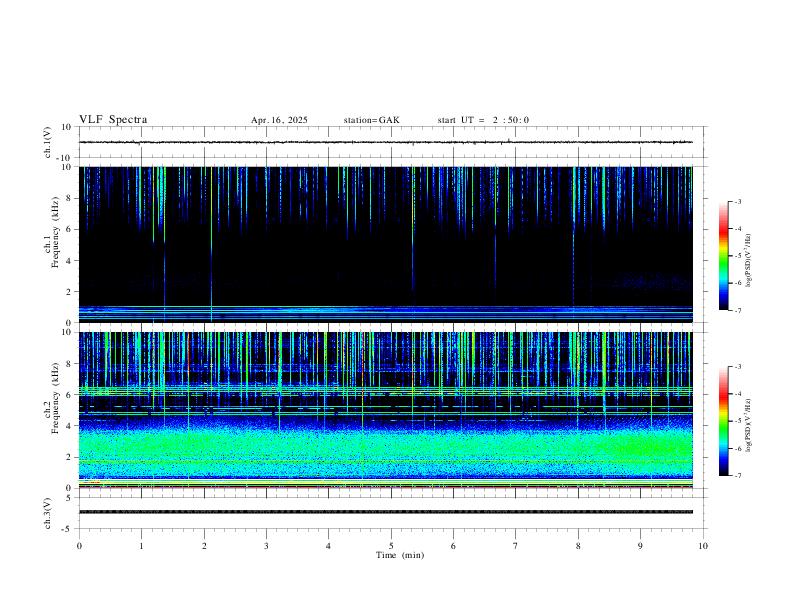Click the 'start UT = 2 : 50: 0' text
The image size is (792, 612).
tap(483, 120)
